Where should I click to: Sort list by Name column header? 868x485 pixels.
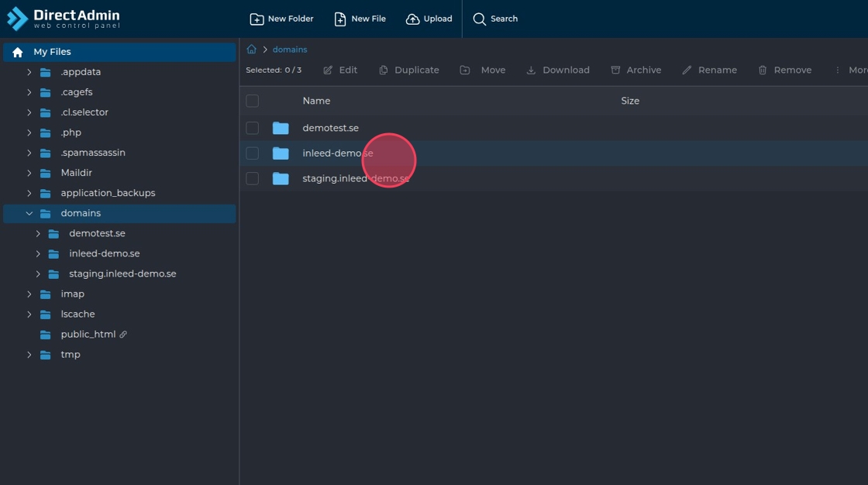pos(316,101)
